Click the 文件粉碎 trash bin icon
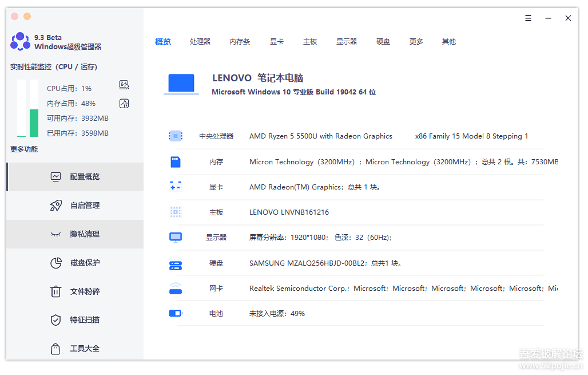This screenshot has height=375, width=588. [x=55, y=291]
